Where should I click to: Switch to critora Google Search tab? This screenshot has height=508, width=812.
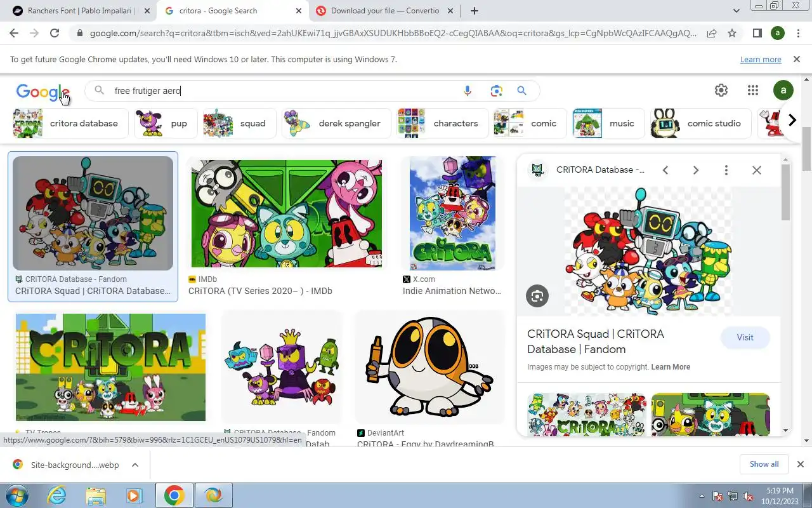[232, 11]
